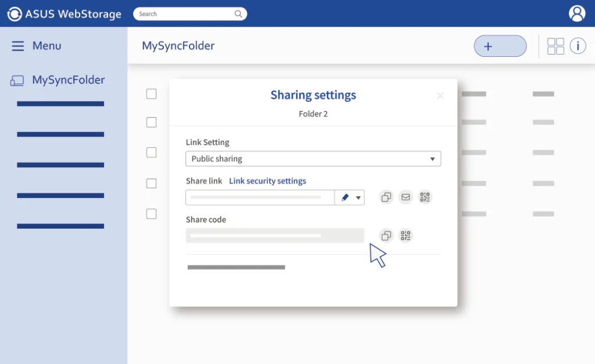Switch to grid view layout
This screenshot has height=364, width=595.
pos(555,46)
